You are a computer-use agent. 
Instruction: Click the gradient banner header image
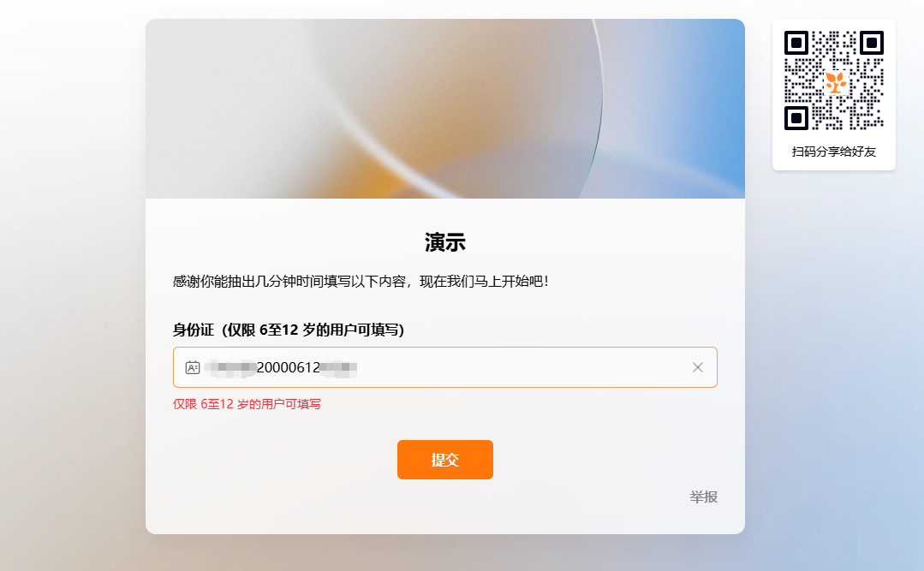[x=445, y=109]
